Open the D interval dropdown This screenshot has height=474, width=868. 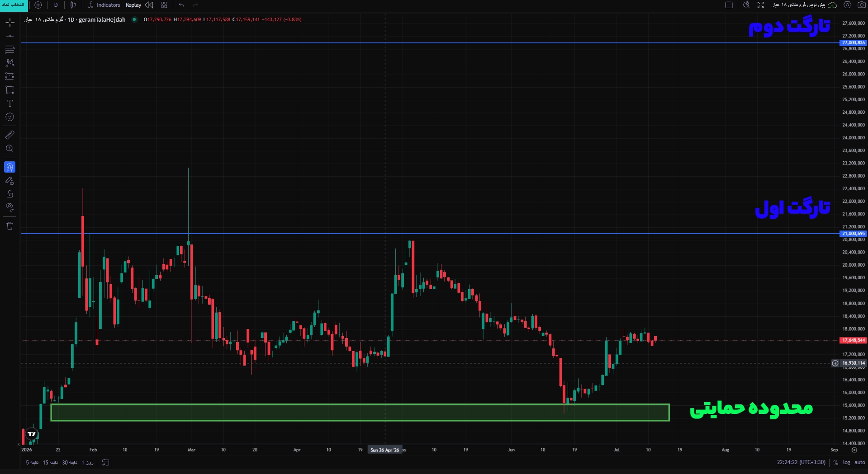tap(56, 5)
